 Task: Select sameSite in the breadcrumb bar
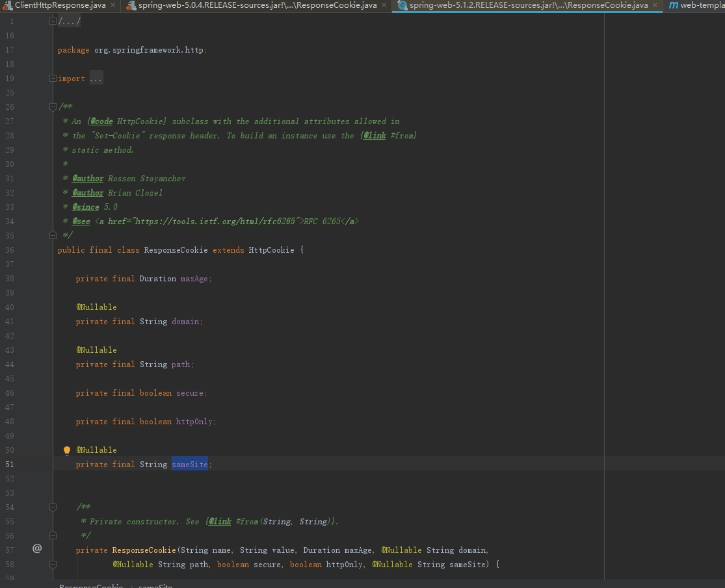[x=155, y=585]
